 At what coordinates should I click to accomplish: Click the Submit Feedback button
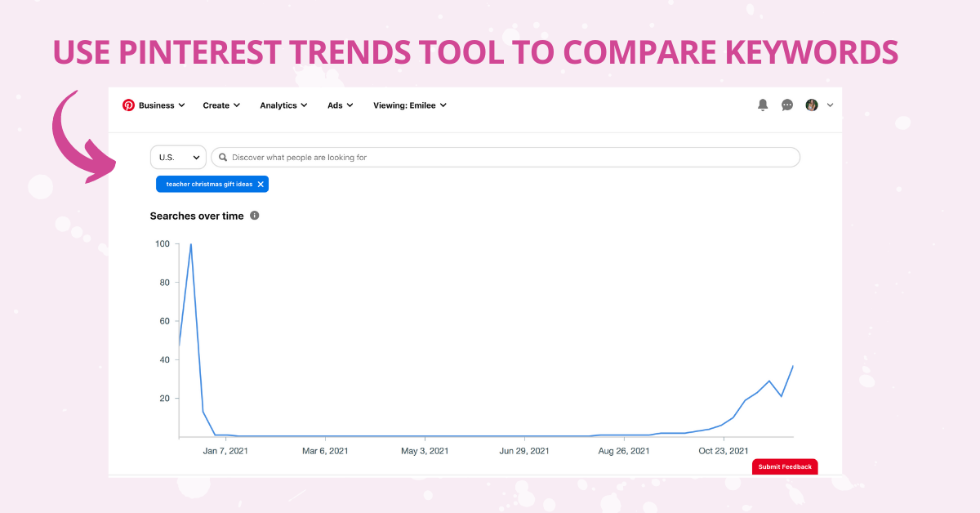click(785, 466)
